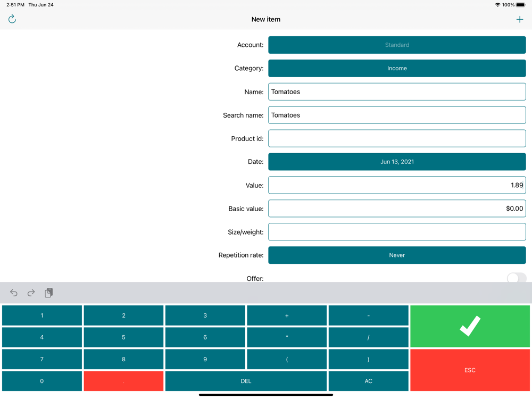Tap the Category: label
The height and width of the screenshot is (399, 532).
click(x=248, y=68)
